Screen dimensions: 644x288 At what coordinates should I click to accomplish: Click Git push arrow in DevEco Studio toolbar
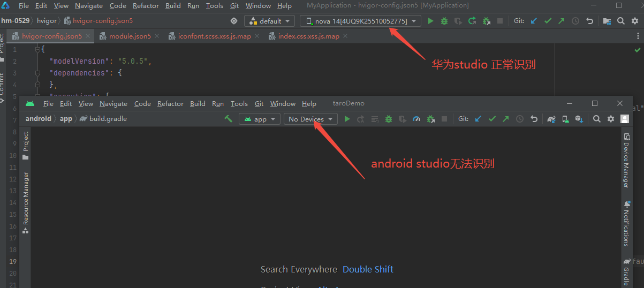[561, 21]
